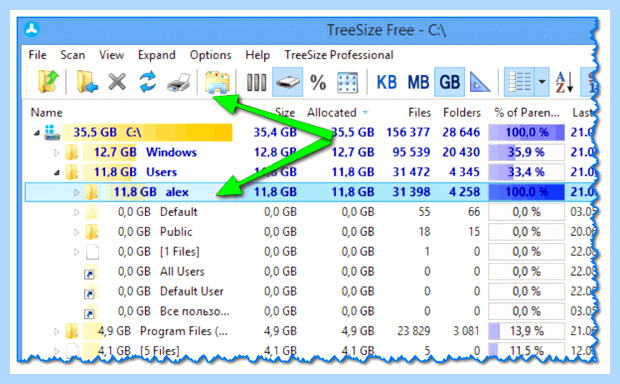
Task: Expand the Program Files folder node
Action: pyautogui.click(x=57, y=331)
